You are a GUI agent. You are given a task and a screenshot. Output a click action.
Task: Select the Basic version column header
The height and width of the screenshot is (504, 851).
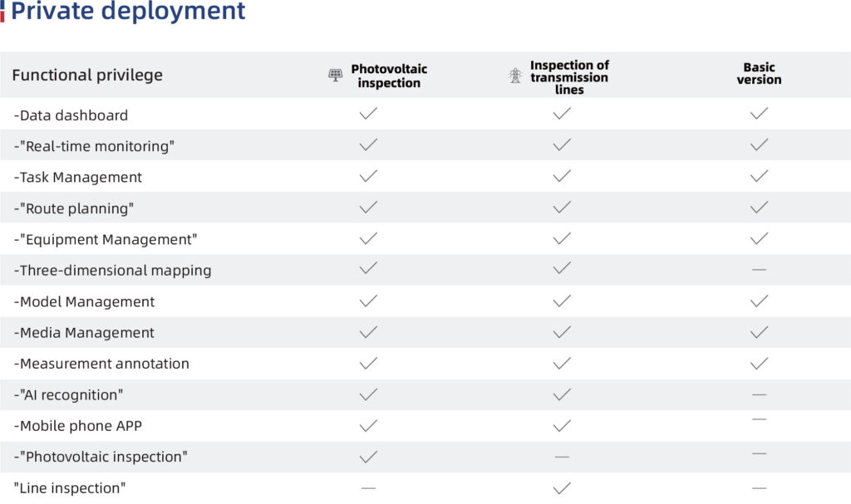click(x=760, y=74)
